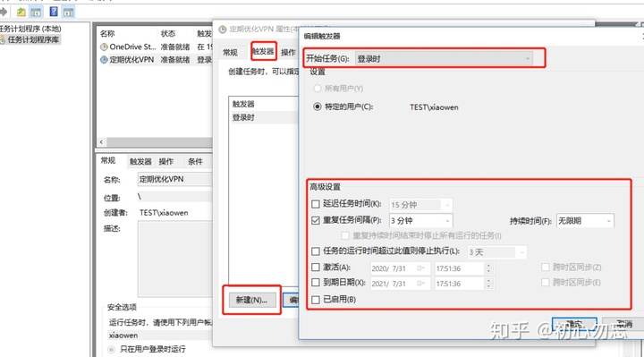Open the 15 分钟 delay dropdown
This screenshot has height=357, width=644.
pyautogui.click(x=420, y=205)
